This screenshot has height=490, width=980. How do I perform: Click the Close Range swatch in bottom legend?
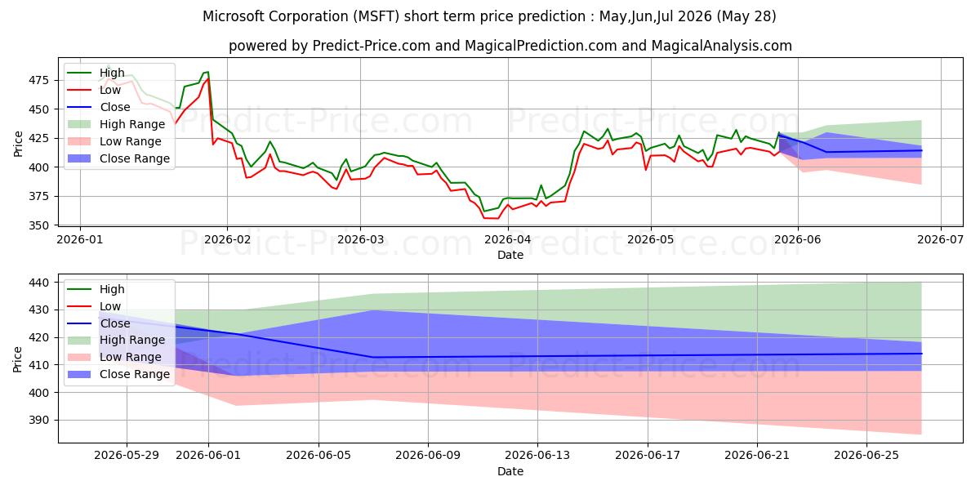80,375
